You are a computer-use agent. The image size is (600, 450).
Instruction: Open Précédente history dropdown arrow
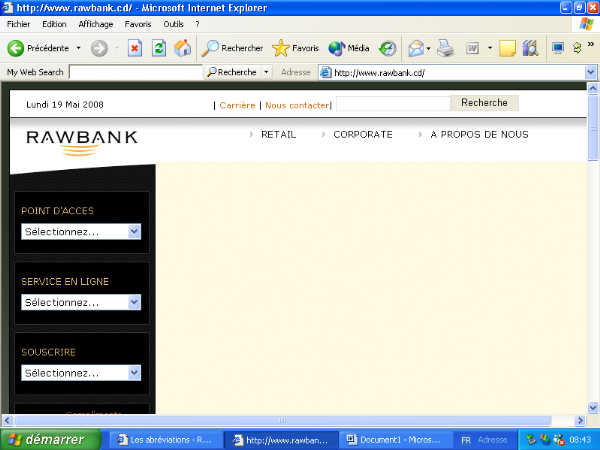78,48
